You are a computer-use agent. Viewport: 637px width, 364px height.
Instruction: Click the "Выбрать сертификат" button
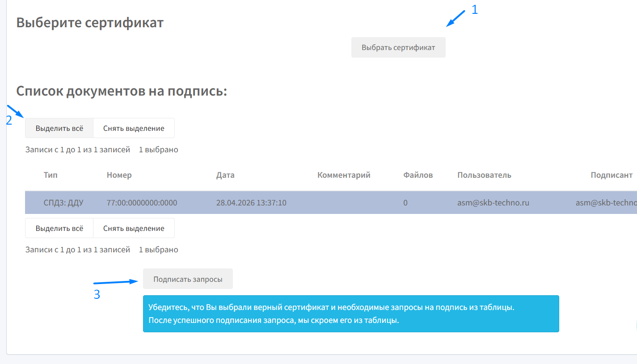pos(398,47)
